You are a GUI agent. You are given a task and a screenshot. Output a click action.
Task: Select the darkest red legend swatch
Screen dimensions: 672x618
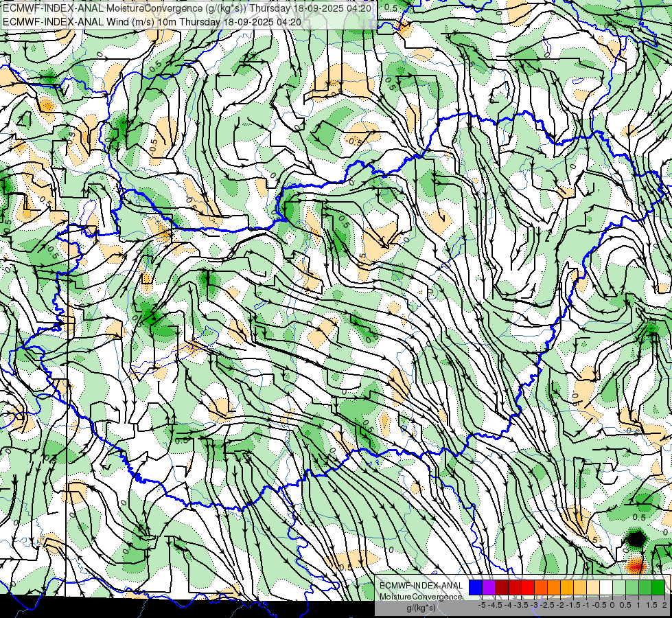pos(502,588)
